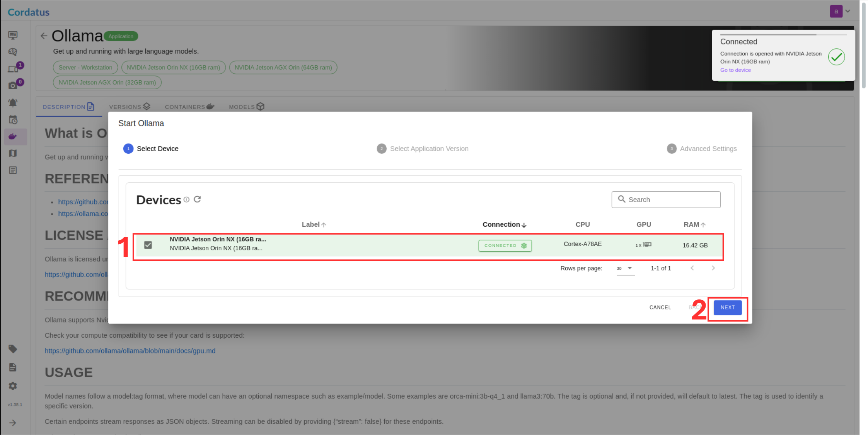The image size is (868, 435).
Task: Sort devices by RAM column
Action: pyautogui.click(x=694, y=224)
